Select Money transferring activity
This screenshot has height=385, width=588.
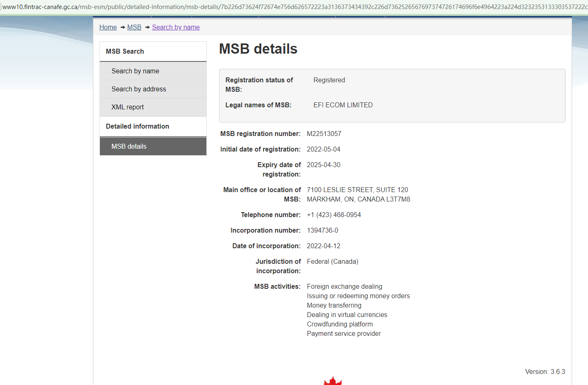click(x=334, y=305)
